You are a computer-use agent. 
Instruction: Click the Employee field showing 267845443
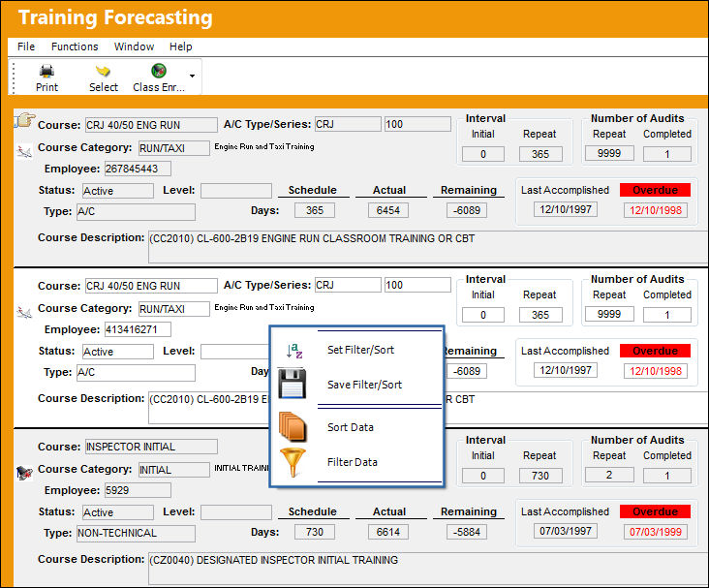click(138, 169)
